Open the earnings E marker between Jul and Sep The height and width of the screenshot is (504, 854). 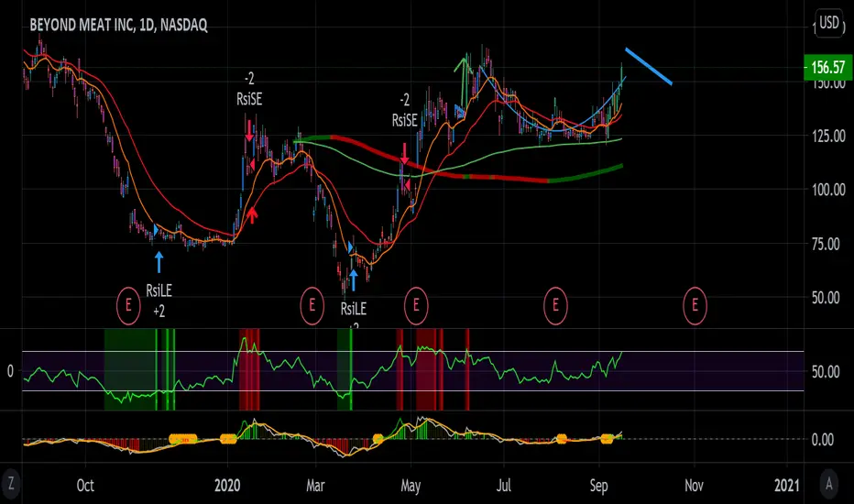pos(555,305)
